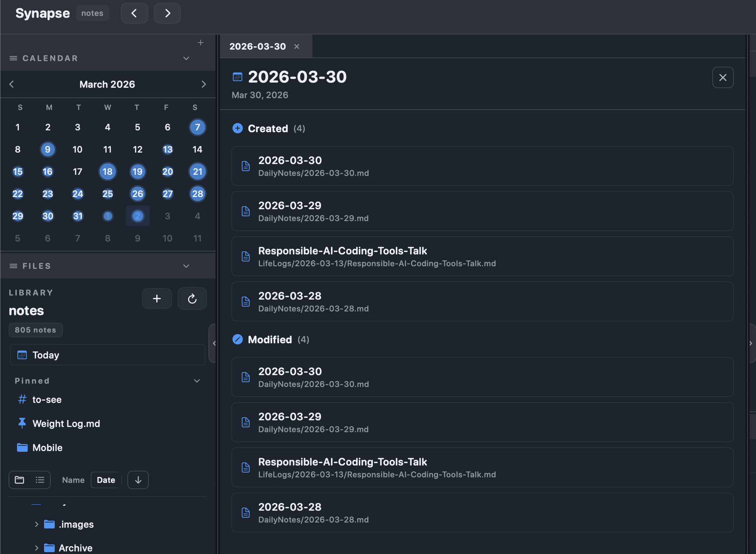The width and height of the screenshot is (756, 554).
Task: Click the plus icon above Calendar panel
Action: [x=201, y=43]
